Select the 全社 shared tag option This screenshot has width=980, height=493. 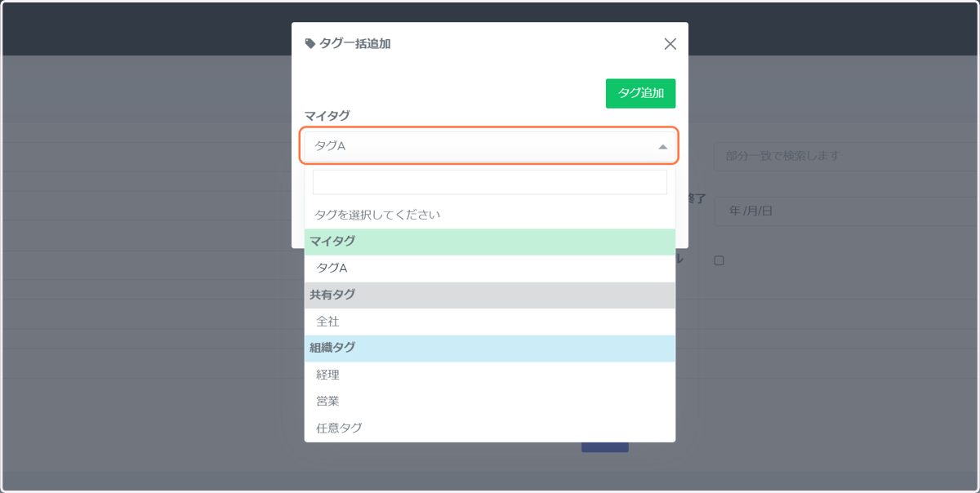[x=490, y=322]
